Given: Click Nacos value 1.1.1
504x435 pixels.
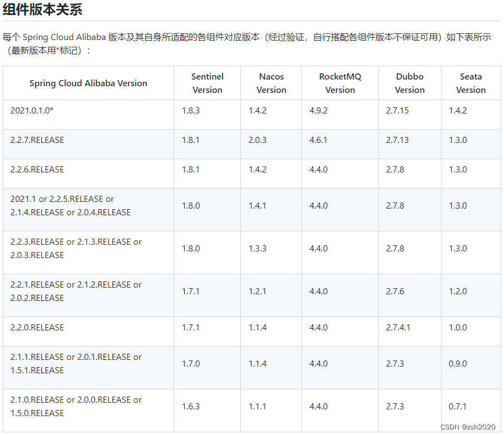Looking at the screenshot, I should [x=258, y=407].
